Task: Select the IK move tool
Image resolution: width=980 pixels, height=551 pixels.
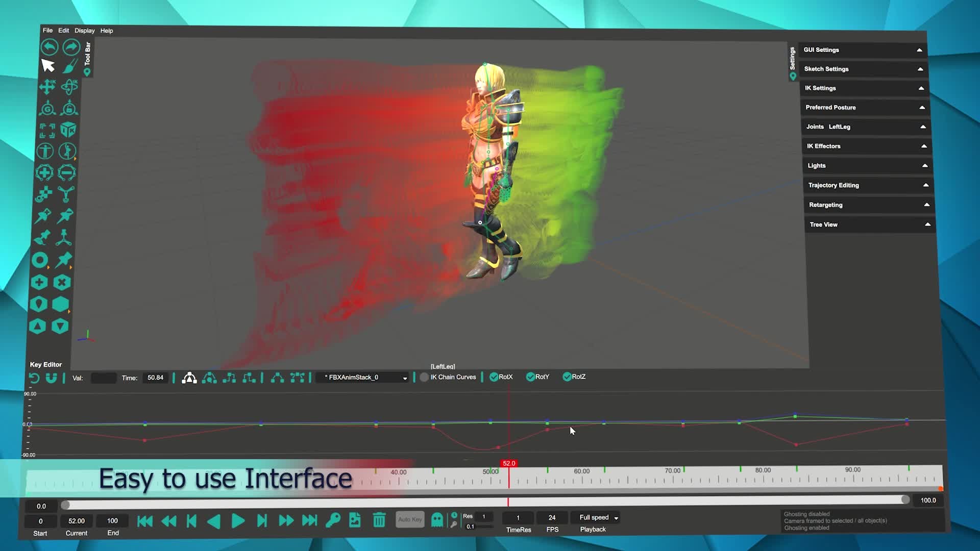Action: (x=47, y=87)
